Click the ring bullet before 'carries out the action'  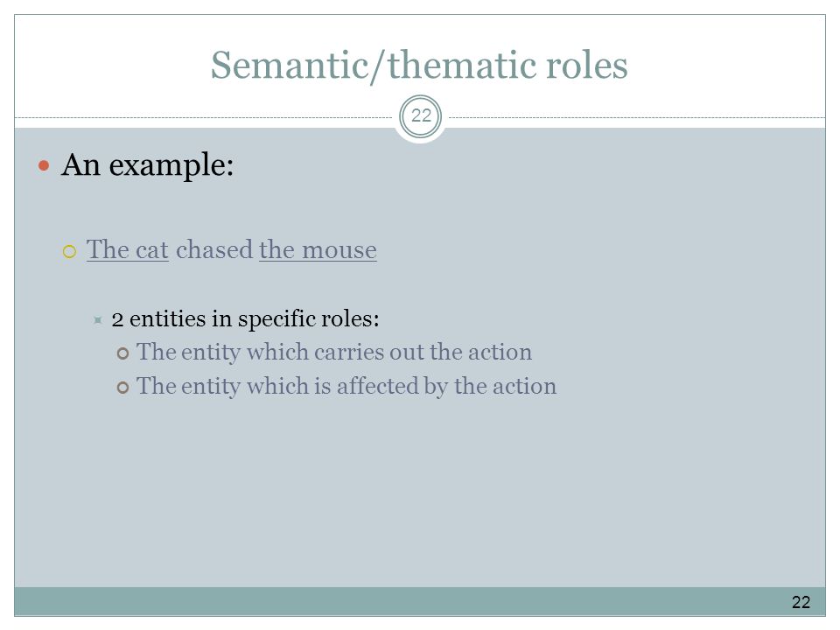pos(122,353)
